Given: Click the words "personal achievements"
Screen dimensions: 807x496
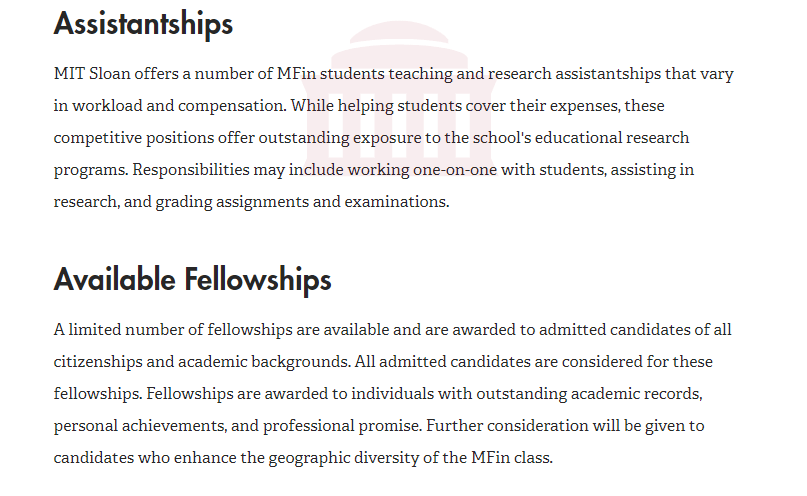Looking at the screenshot, I should click(x=139, y=426).
